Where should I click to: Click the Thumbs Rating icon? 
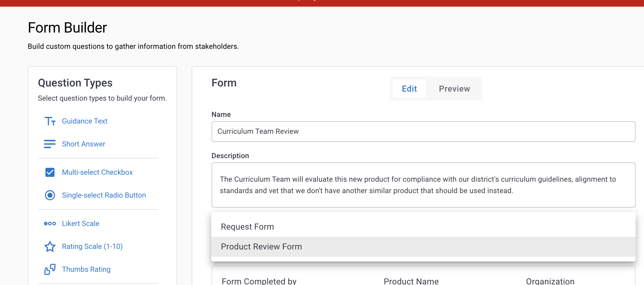50,269
